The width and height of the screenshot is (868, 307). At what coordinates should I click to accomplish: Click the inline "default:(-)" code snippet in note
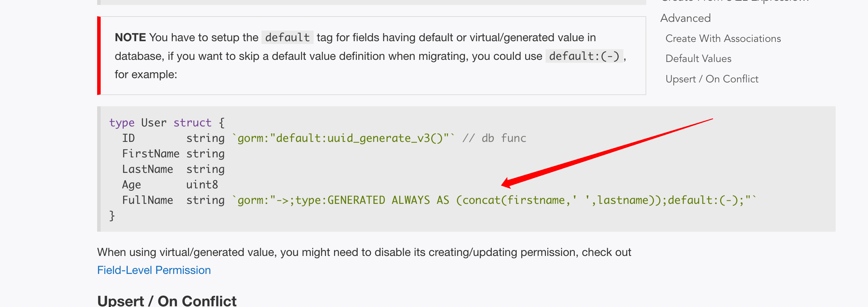584,56
